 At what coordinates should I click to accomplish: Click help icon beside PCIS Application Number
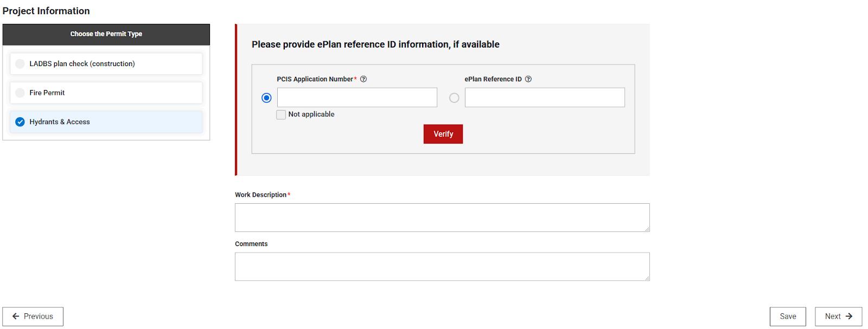pos(363,79)
